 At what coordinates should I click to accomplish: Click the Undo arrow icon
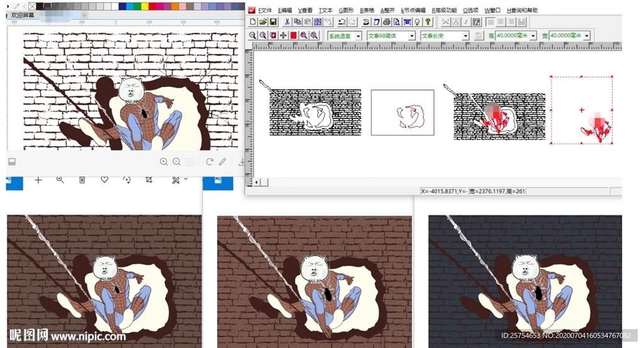[341, 22]
